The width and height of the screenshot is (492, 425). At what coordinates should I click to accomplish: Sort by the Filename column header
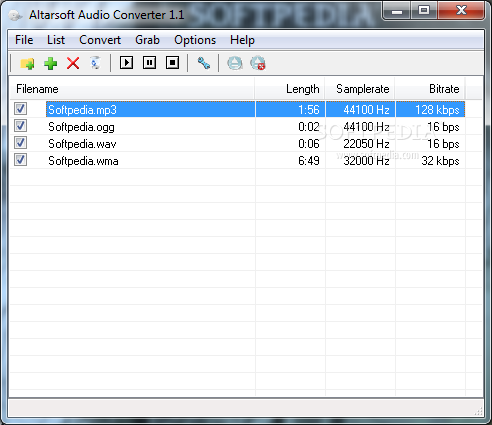pyautogui.click(x=132, y=89)
